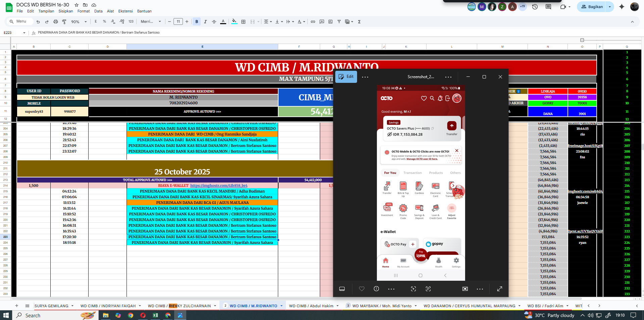Toggle italic formatting

coord(205,22)
